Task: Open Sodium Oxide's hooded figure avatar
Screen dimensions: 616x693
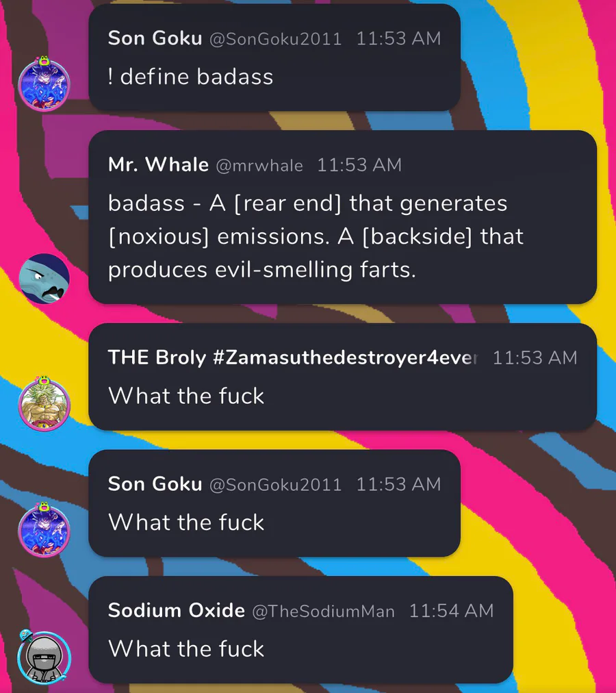Action: (x=44, y=657)
